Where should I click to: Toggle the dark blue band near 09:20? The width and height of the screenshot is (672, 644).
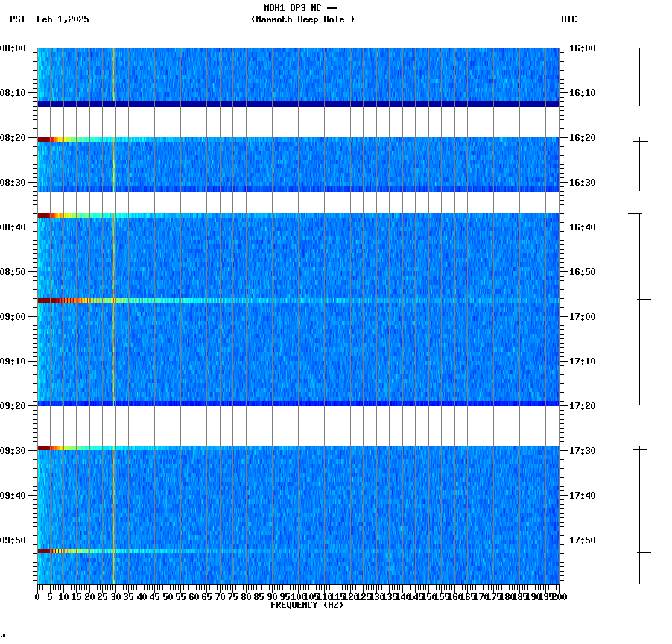coord(298,404)
